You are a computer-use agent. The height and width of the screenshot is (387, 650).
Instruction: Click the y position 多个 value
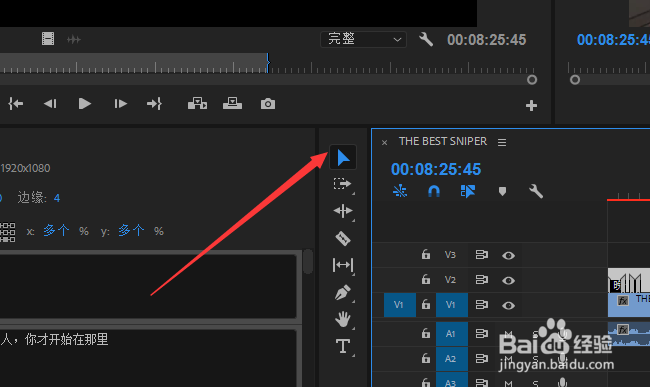tap(131, 230)
